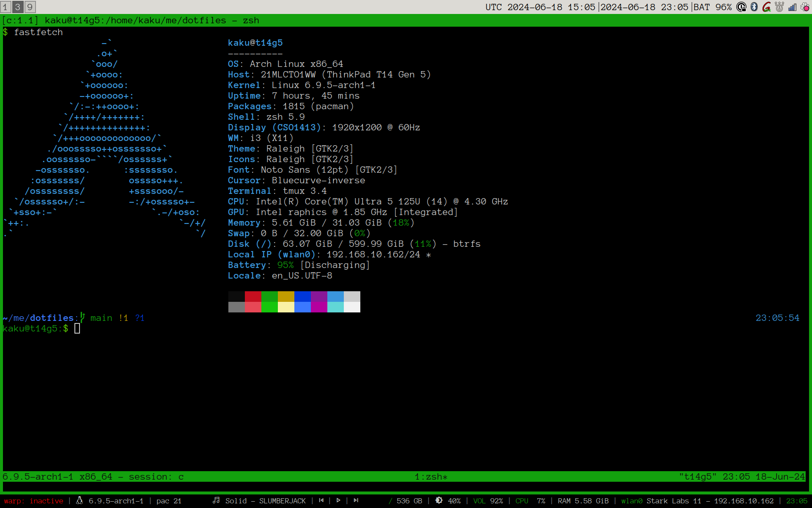Click the trident-shaped tray icon
Image resolution: width=812 pixels, height=508 pixels.
pos(779,7)
